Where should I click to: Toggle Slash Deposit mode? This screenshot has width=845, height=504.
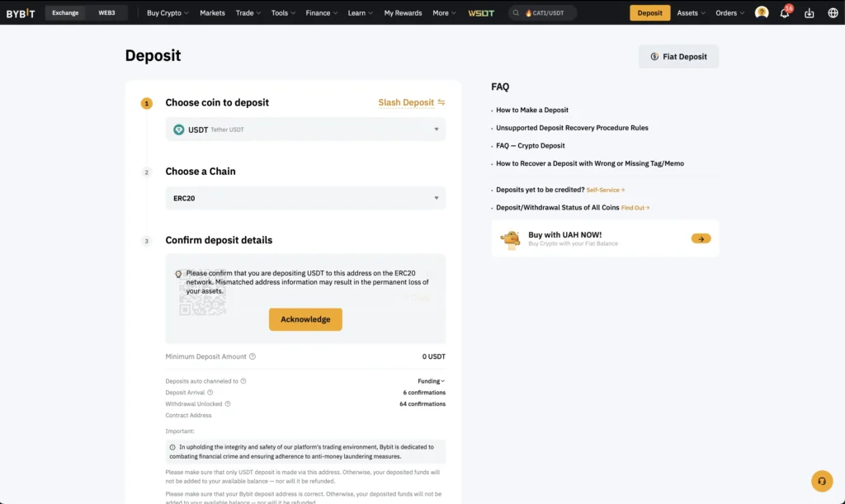pyautogui.click(x=411, y=102)
